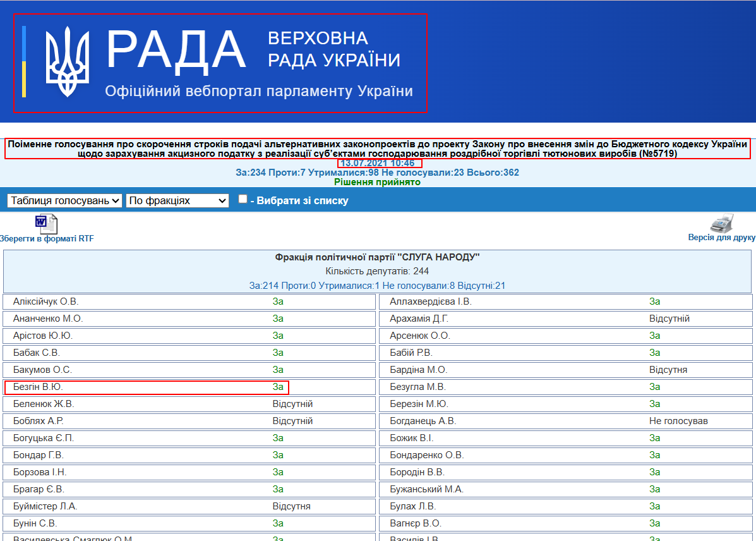Select deputy Бабій Р.В.
756x541 pixels.
pos(411,353)
